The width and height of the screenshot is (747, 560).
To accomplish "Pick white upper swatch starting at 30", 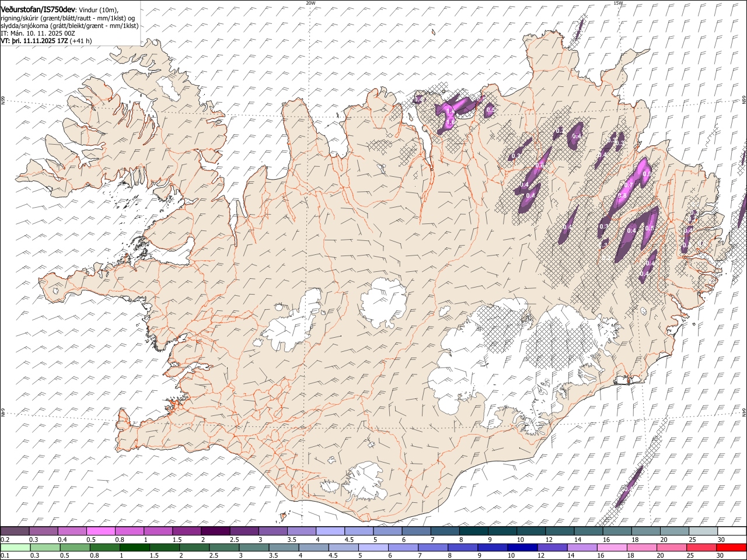I will pos(732,531).
